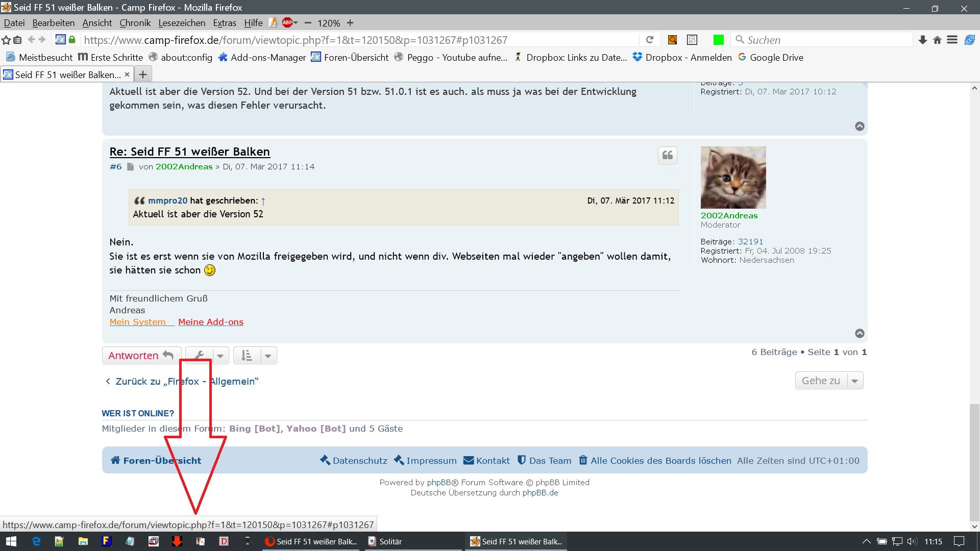Image resolution: width=980 pixels, height=551 pixels.
Task: Click the bookmark star icon
Action: pos(6,40)
